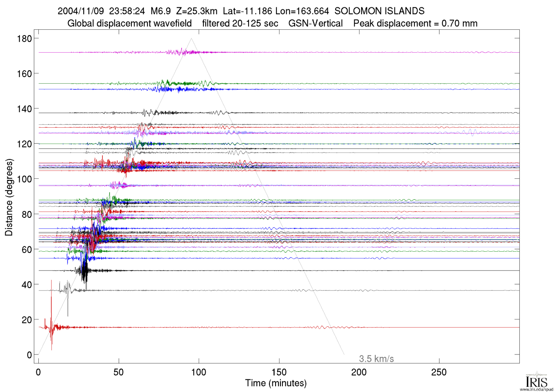The image size is (556, 392).
Task: Select the Time (minutes) axis label
Action: (276, 383)
